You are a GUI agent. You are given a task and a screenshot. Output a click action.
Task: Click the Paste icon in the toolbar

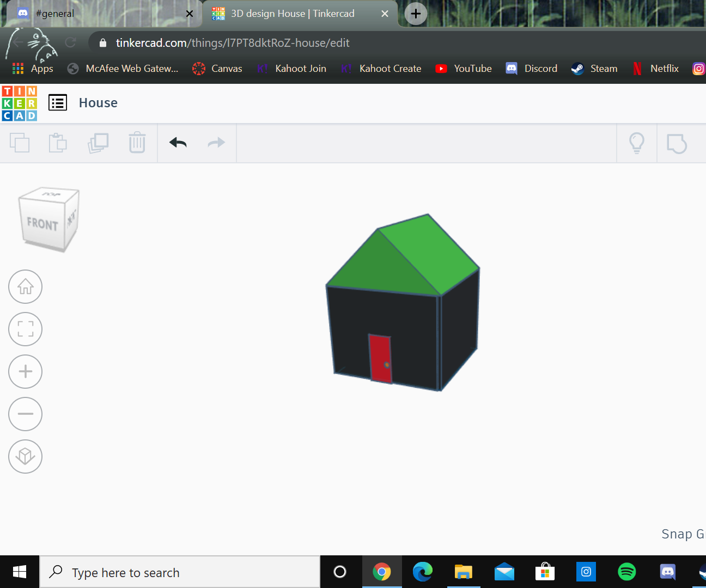58,143
